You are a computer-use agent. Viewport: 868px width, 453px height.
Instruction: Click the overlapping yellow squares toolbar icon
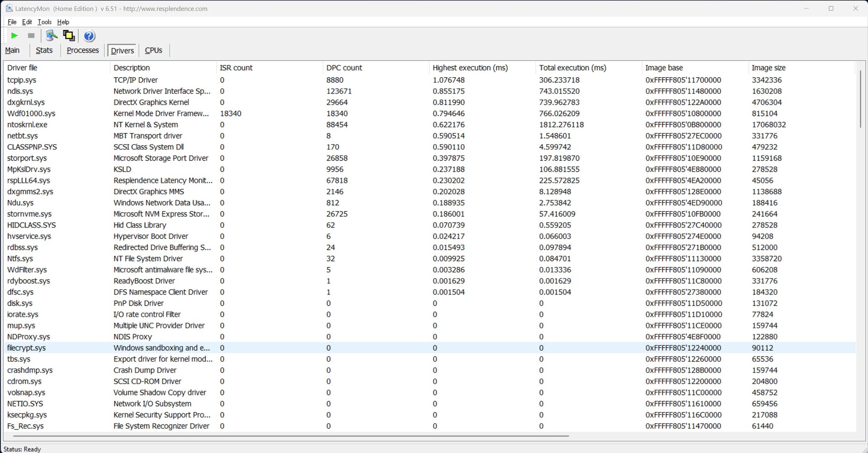point(69,36)
